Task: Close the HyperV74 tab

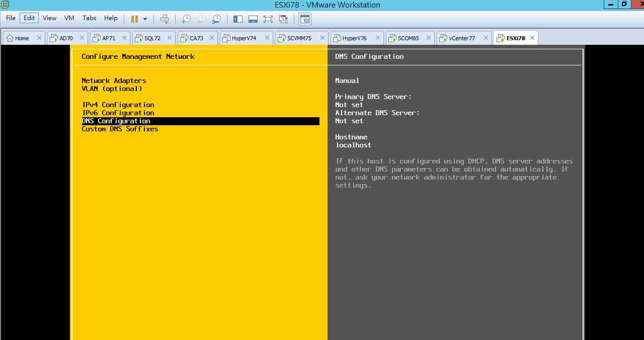Action: pyautogui.click(x=268, y=38)
